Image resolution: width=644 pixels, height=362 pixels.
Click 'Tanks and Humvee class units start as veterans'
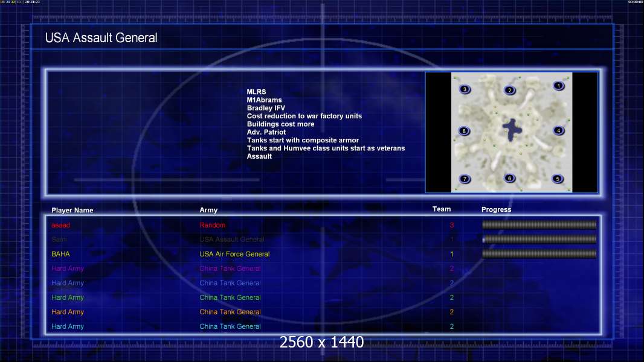[x=326, y=148]
